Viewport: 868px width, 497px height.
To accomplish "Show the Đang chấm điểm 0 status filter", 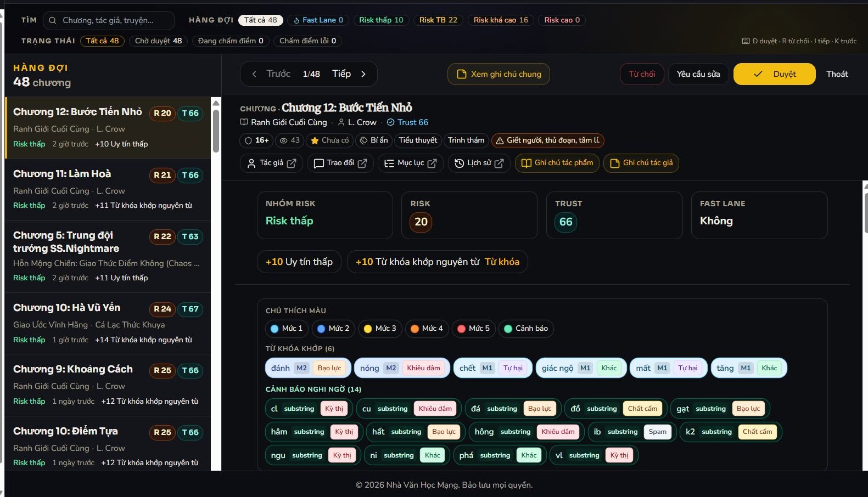I will coord(231,41).
